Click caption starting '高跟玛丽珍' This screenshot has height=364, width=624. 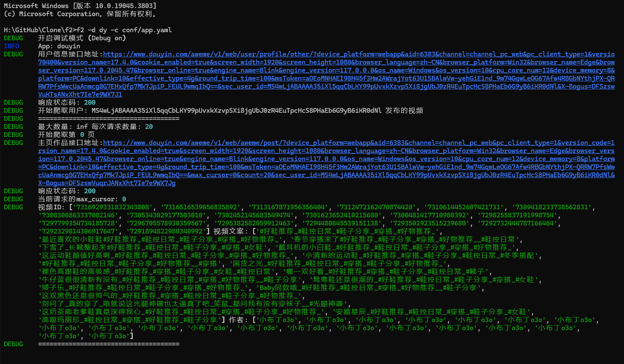pos(129,320)
